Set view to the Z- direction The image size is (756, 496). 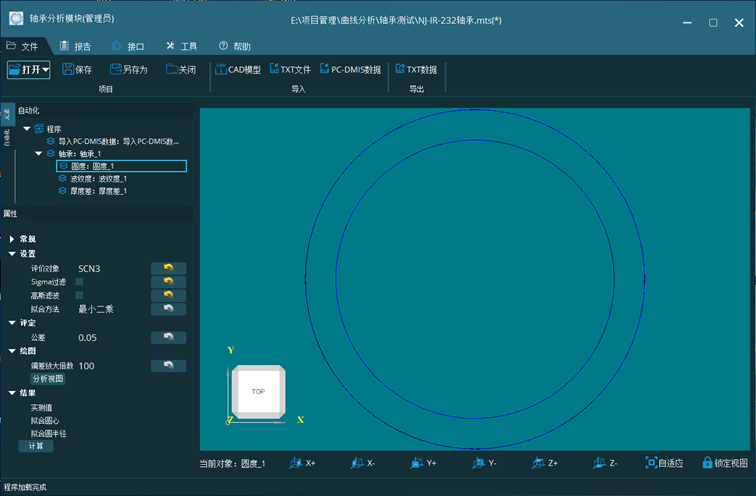[605, 463]
